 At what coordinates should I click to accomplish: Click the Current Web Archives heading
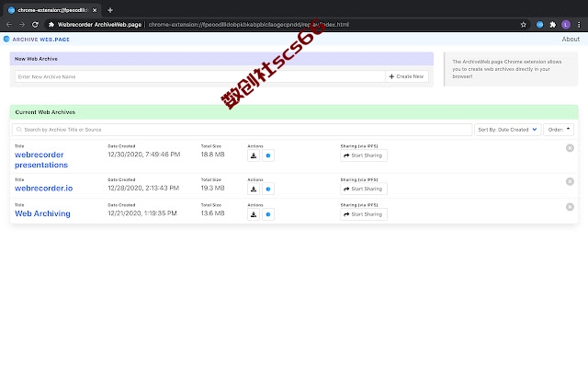[x=45, y=112]
